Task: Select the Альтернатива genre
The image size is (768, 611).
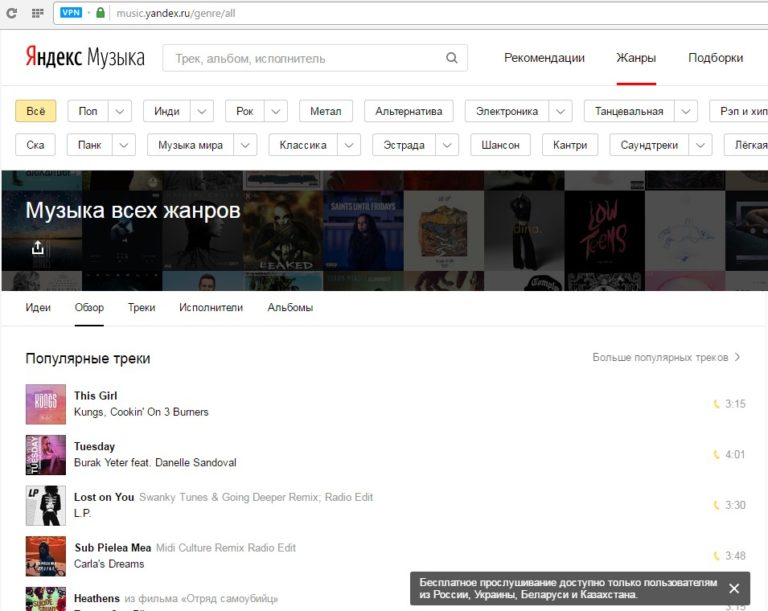Action: [408, 111]
